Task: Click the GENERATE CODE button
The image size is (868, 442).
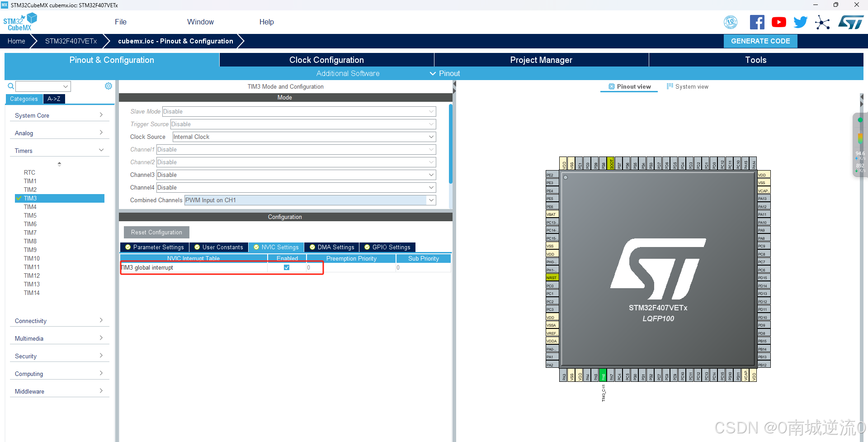Action: [x=760, y=41]
